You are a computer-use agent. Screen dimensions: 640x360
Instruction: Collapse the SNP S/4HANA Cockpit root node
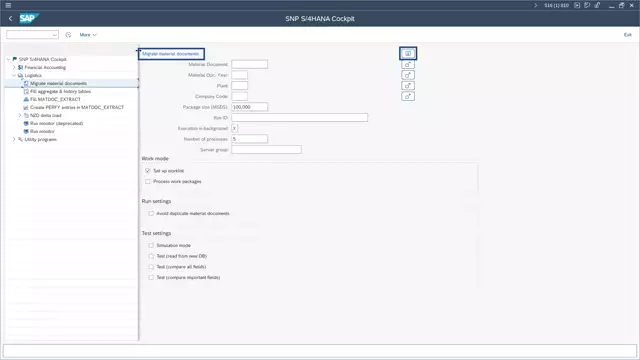tap(9, 59)
